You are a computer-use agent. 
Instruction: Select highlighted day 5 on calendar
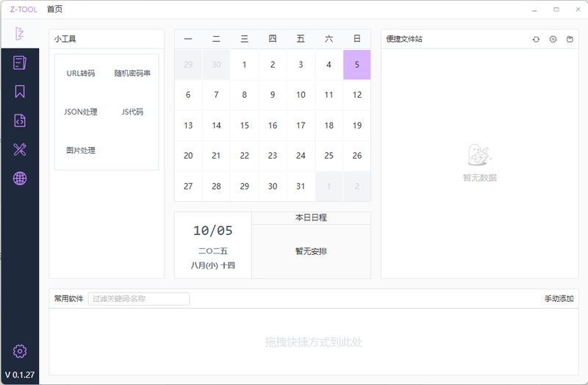click(356, 65)
